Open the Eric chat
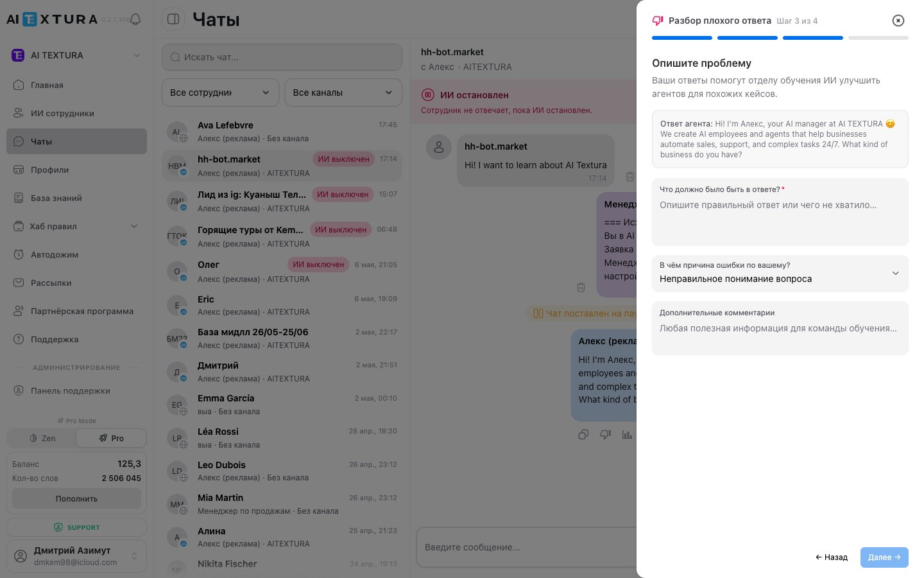The width and height of the screenshot is (924, 578). 282,305
